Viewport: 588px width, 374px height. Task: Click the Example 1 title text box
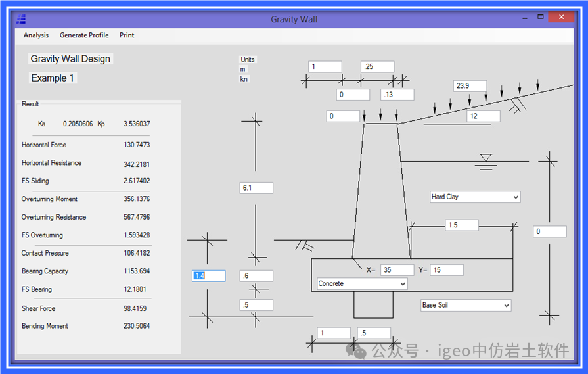coord(53,78)
